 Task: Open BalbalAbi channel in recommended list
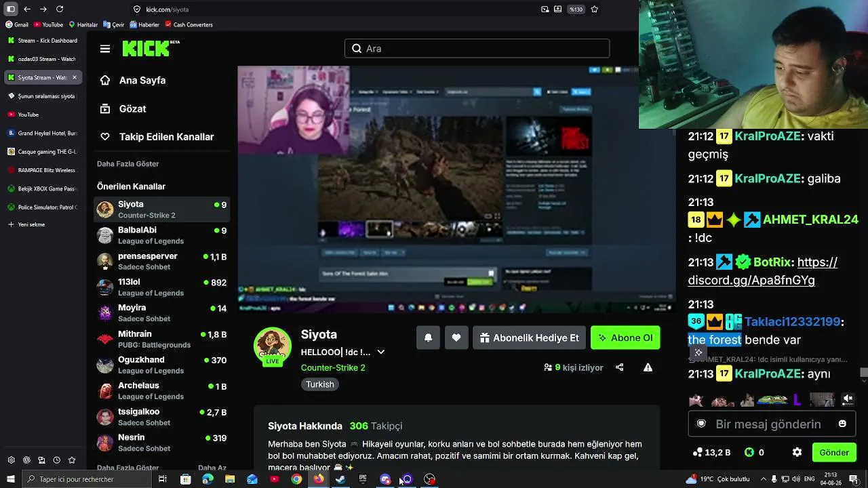point(161,235)
